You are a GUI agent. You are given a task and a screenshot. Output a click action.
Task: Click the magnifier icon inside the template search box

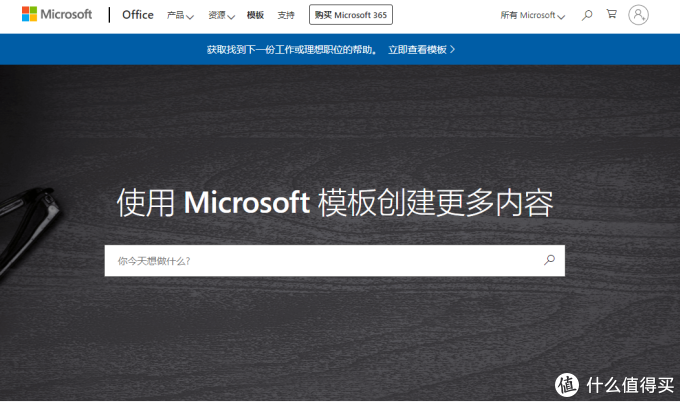[549, 260]
